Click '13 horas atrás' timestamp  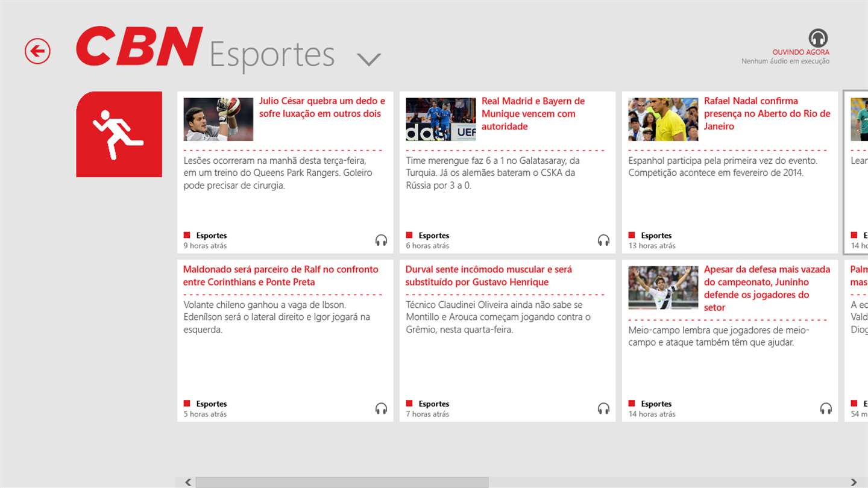pyautogui.click(x=652, y=246)
